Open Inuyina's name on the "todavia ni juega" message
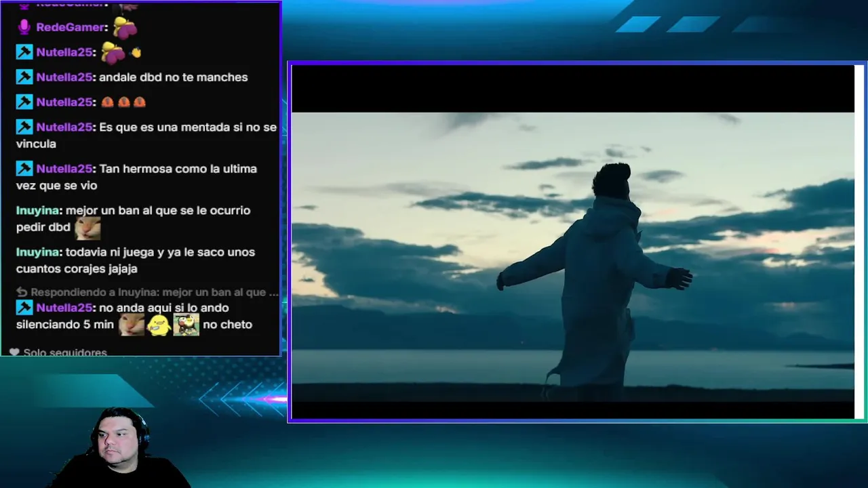The width and height of the screenshot is (868, 488). [38, 252]
